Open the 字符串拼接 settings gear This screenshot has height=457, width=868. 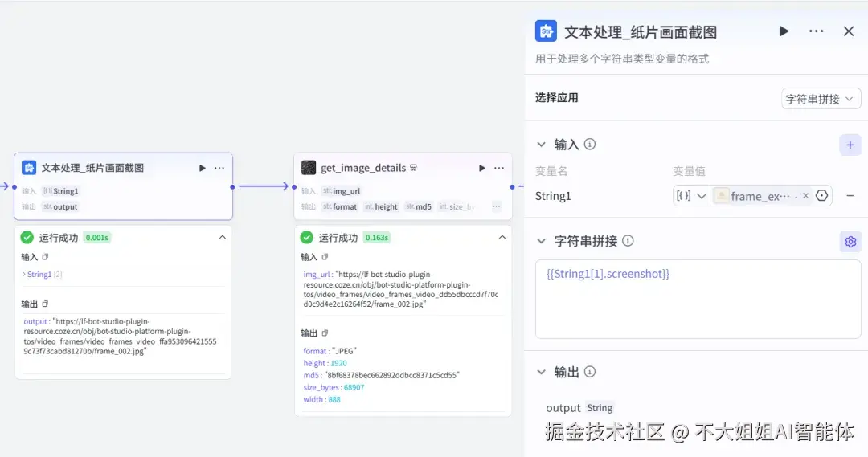[x=850, y=242]
